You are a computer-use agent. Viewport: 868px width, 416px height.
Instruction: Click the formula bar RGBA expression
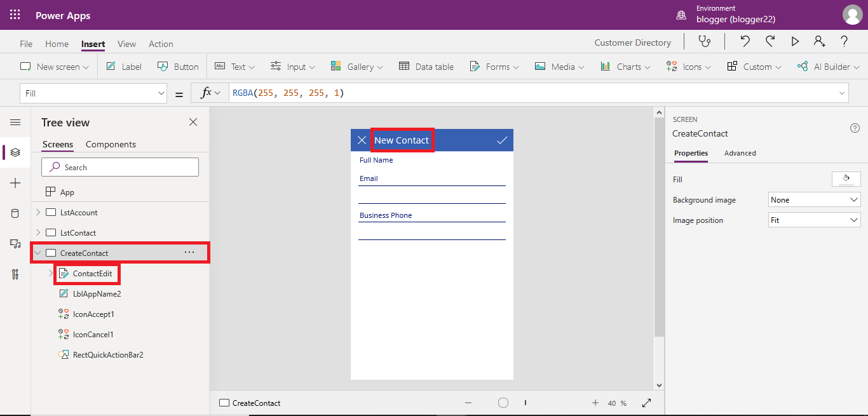(288, 93)
